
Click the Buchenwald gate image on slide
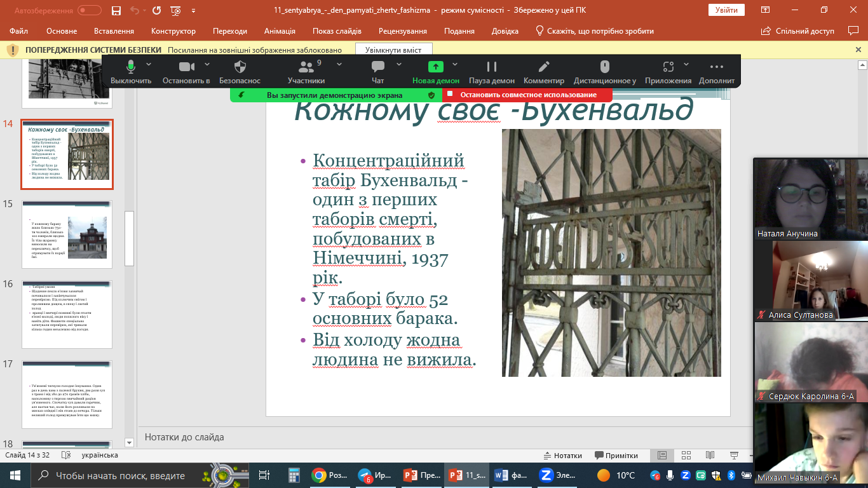point(611,253)
